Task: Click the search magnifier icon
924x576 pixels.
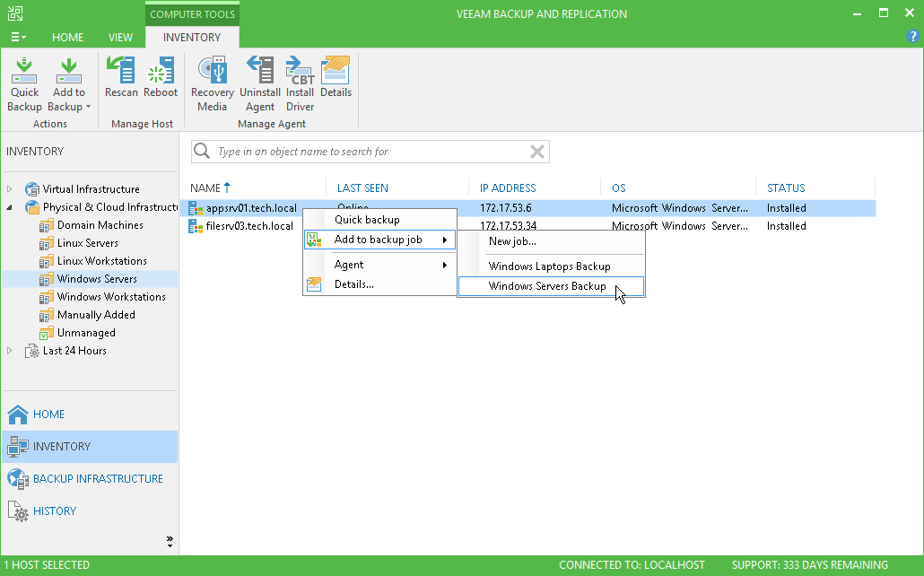Action: 202,151
